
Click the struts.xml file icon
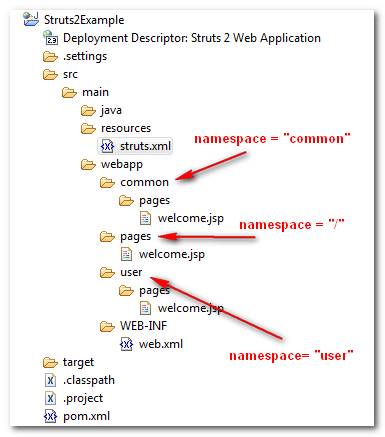pyautogui.click(x=107, y=146)
